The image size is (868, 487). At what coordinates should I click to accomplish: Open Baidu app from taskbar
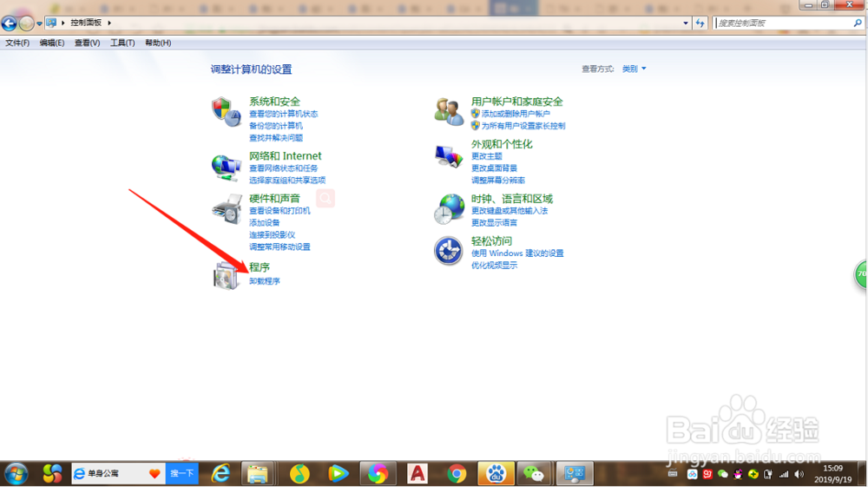click(496, 474)
